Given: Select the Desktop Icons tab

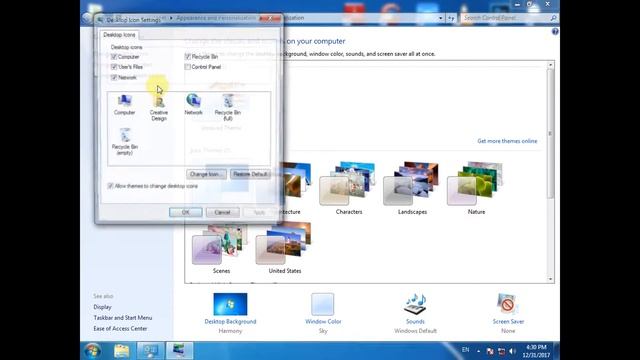Looking at the screenshot, I should click(x=119, y=35).
